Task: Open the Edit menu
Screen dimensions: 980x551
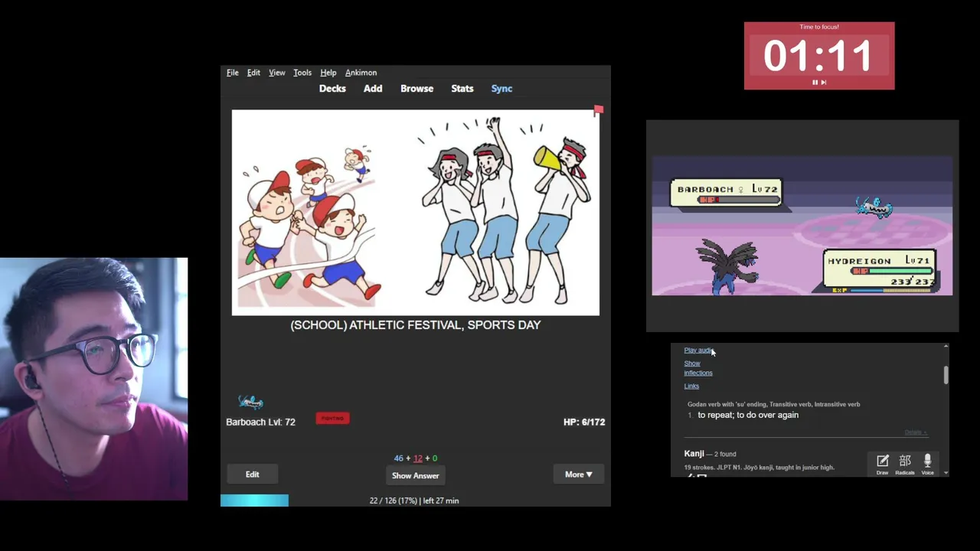Action: pos(253,73)
